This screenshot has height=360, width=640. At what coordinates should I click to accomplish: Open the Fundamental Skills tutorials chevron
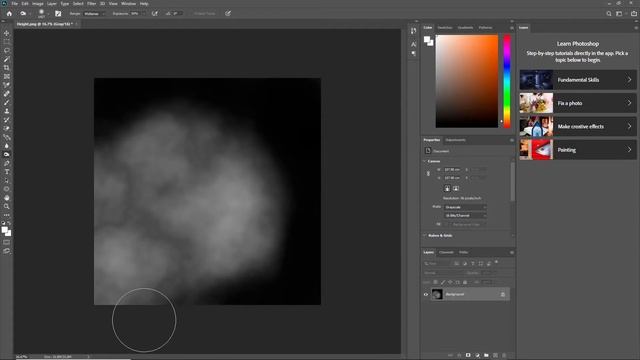tap(629, 80)
